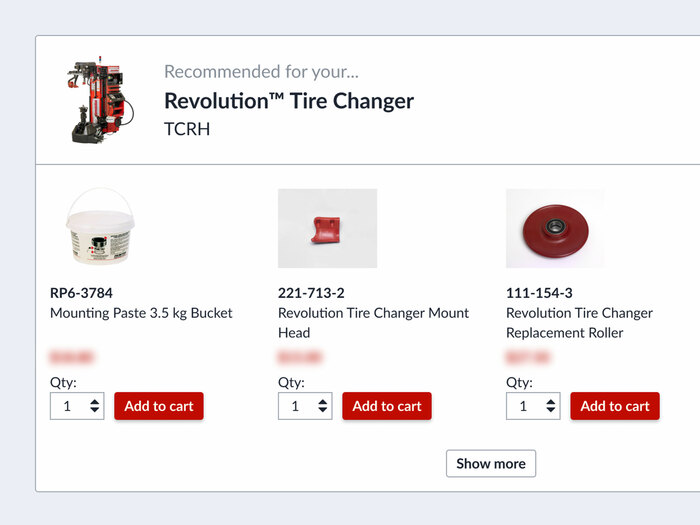This screenshot has width=700, height=525.
Task: Add Mounting Paste bucket to cart
Action: pyautogui.click(x=159, y=406)
